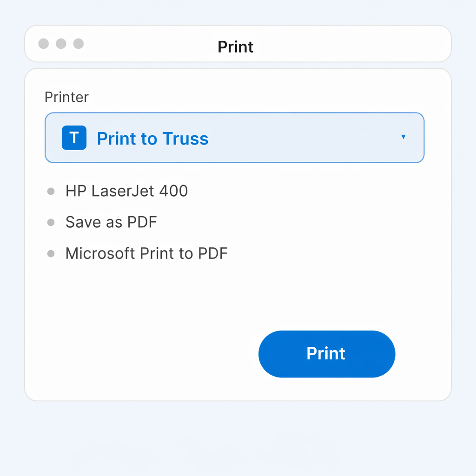This screenshot has height=476, width=476.
Task: Click the red traffic light window dot
Action: pos(43,44)
